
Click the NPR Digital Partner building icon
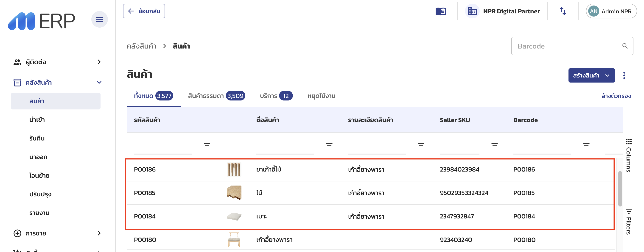(472, 11)
